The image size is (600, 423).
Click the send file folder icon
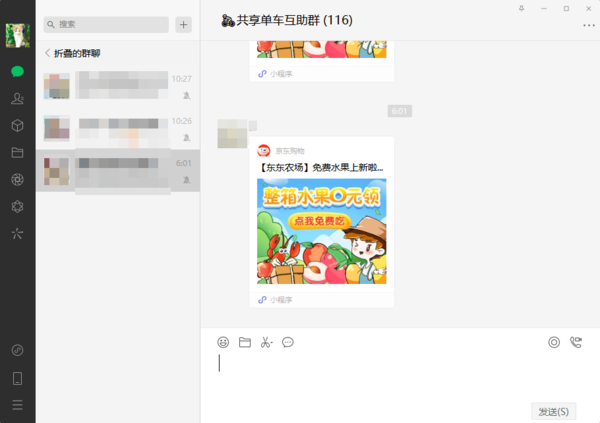pyautogui.click(x=245, y=342)
